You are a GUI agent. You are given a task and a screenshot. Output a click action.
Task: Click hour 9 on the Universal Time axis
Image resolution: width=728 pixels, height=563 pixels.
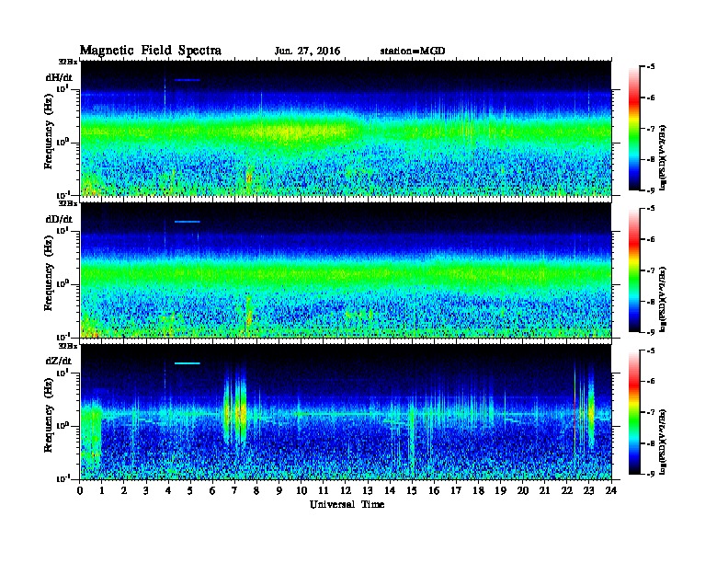tap(279, 491)
